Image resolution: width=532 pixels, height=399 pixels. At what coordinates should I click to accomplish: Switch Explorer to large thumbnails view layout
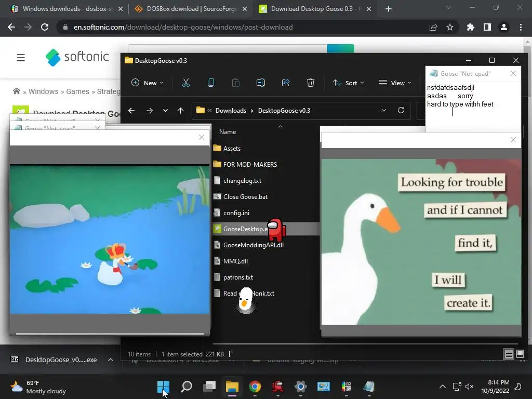click(520, 354)
